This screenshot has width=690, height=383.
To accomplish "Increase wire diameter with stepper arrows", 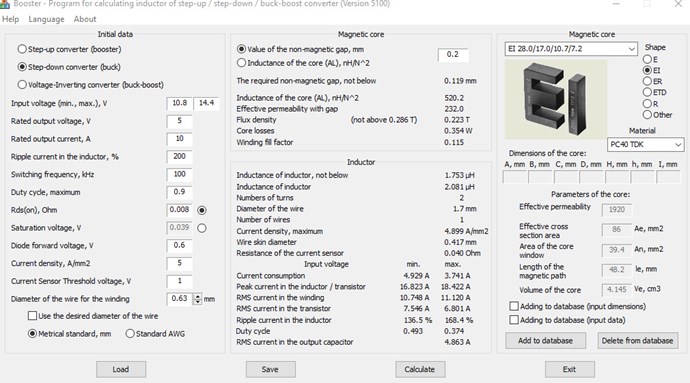I will pyautogui.click(x=198, y=296).
